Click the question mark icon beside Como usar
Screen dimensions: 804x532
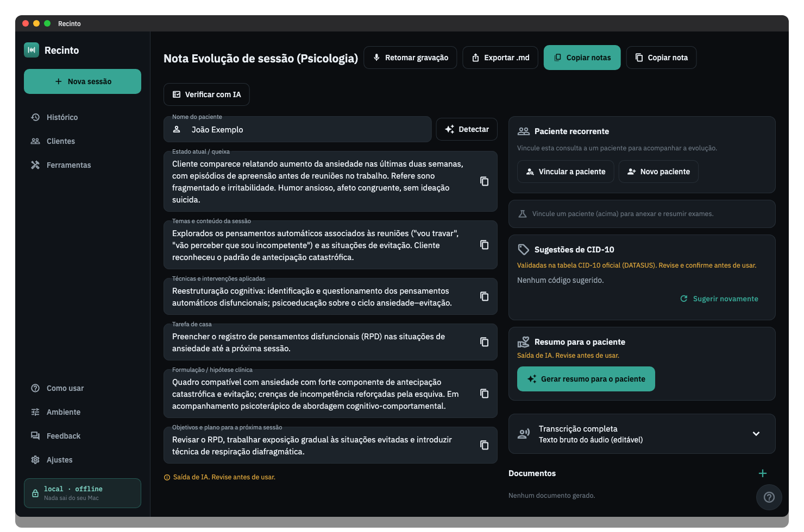(35, 388)
